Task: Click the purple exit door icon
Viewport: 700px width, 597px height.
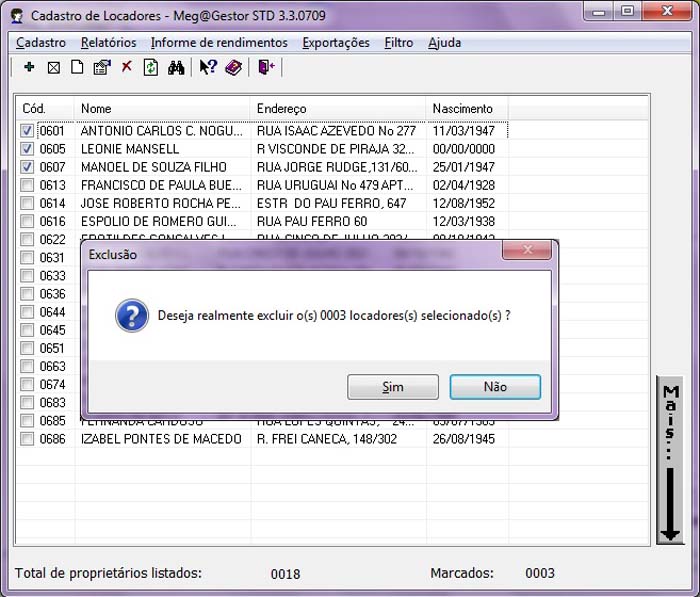Action: point(265,67)
